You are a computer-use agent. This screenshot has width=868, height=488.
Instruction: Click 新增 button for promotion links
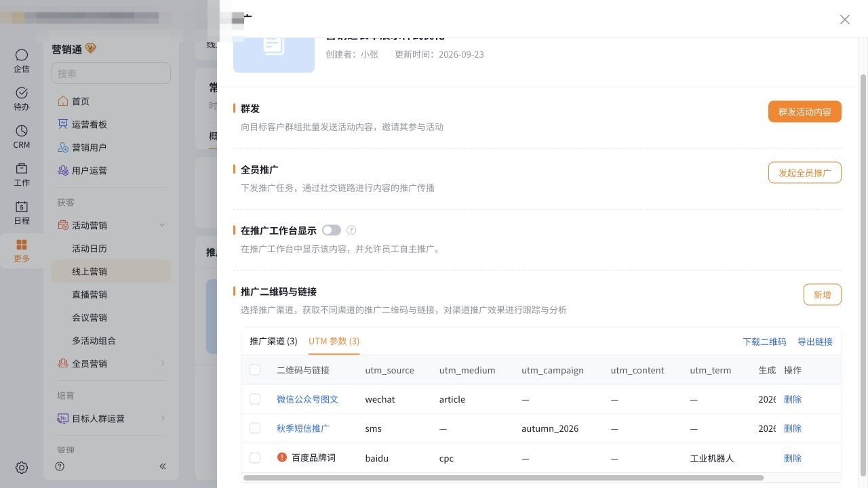click(x=823, y=295)
